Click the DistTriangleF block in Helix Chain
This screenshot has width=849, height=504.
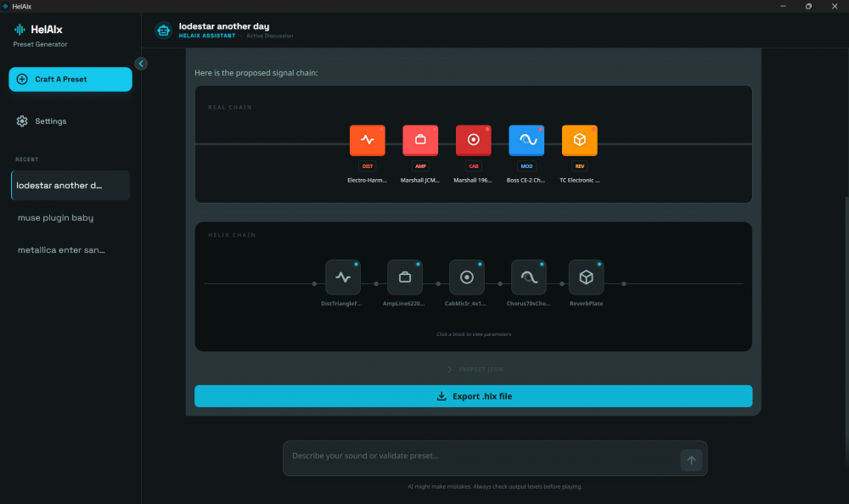pyautogui.click(x=343, y=276)
